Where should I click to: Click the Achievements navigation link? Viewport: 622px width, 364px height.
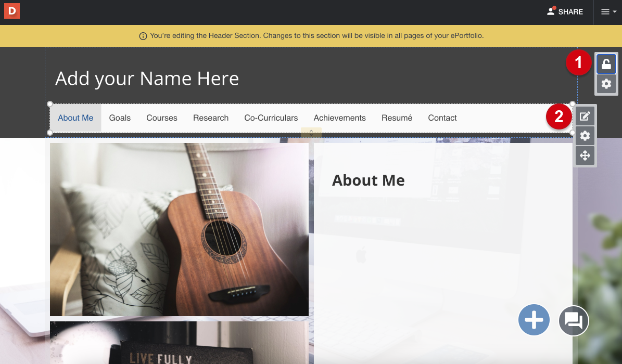[x=339, y=118]
